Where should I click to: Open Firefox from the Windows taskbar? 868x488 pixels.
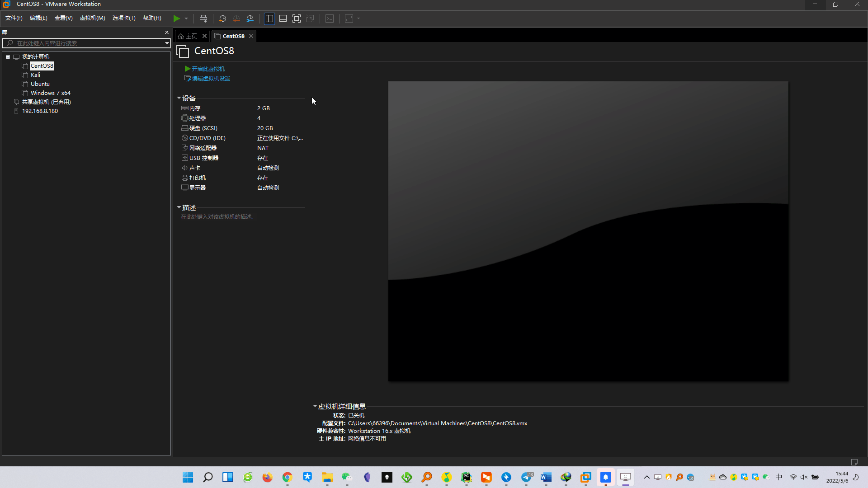click(x=267, y=477)
